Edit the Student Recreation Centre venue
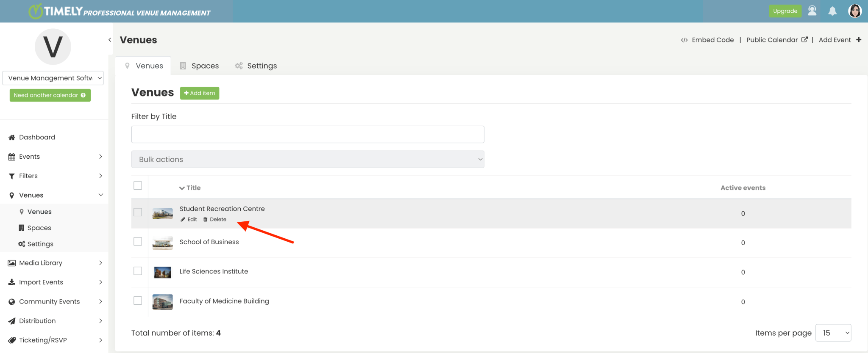Image resolution: width=868 pixels, height=353 pixels. 189,219
